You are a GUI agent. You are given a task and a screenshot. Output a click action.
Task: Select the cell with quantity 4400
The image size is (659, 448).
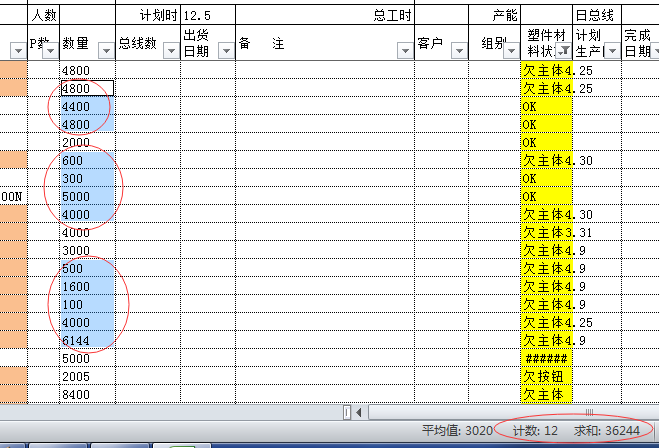click(x=87, y=106)
